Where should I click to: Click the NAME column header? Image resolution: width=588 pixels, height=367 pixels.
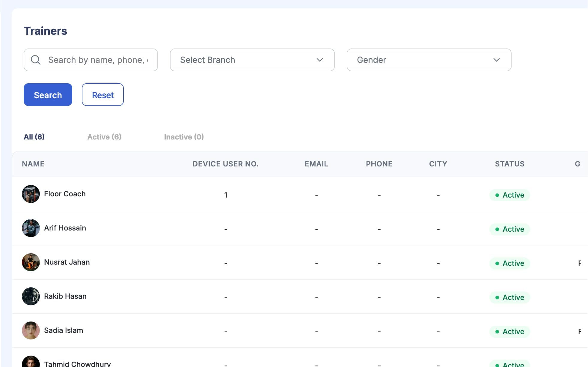(x=33, y=164)
